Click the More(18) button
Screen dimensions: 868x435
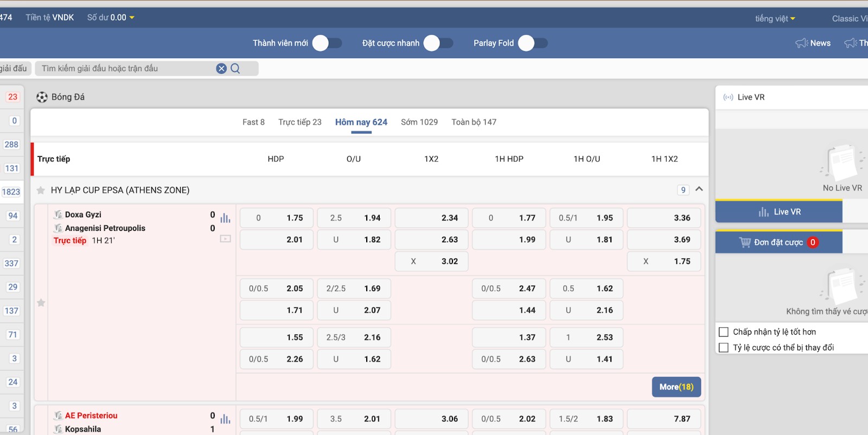coord(676,387)
